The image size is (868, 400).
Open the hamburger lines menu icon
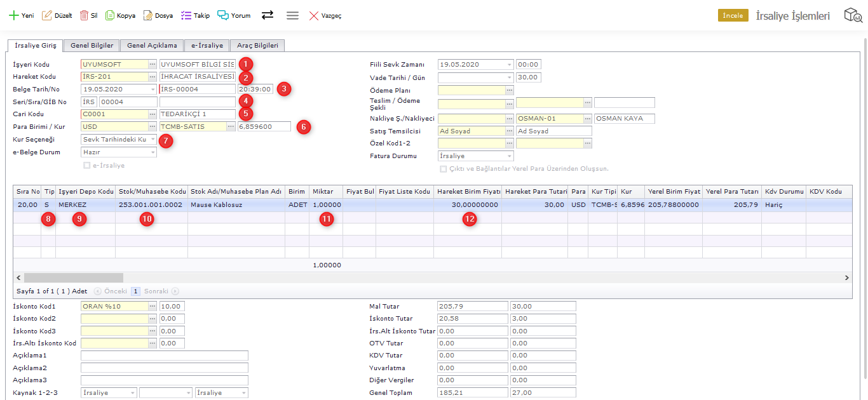click(x=292, y=15)
